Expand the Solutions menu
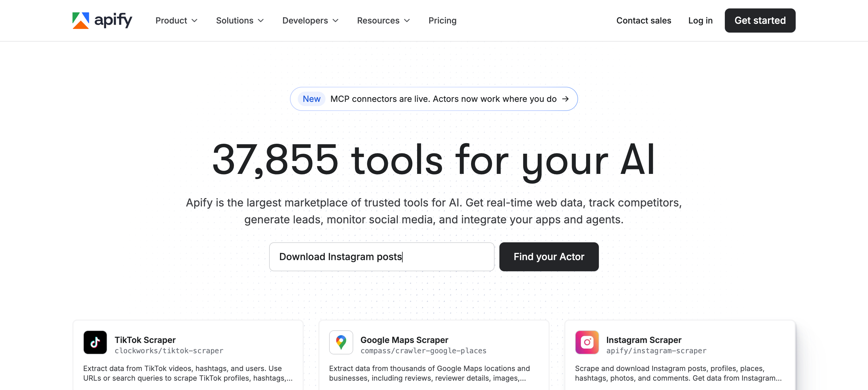 (240, 20)
